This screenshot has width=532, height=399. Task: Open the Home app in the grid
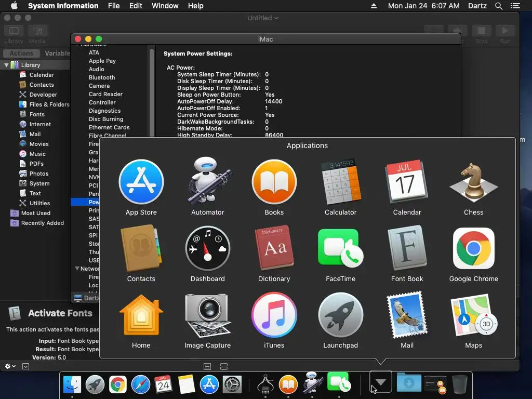[x=141, y=315]
